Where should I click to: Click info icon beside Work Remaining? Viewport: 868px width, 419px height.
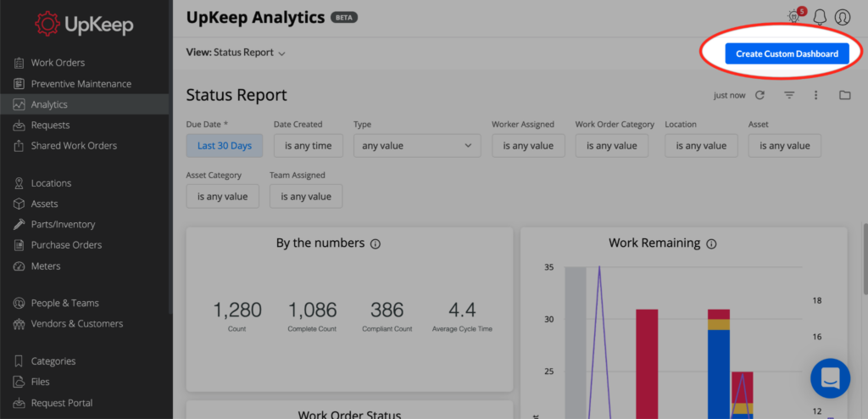711,243
